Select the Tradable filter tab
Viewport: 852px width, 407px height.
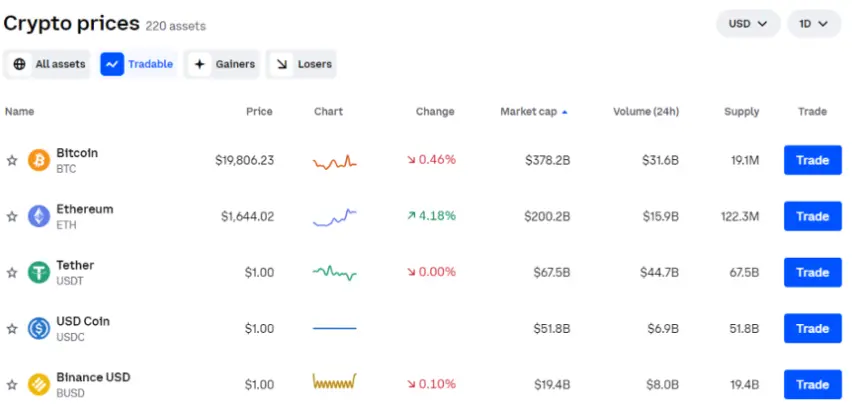[x=138, y=64]
